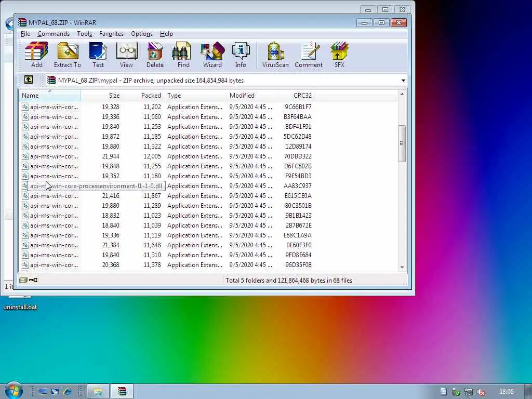Select the file with size 21,384
Screen dimensions: 532x399
tap(167, 245)
